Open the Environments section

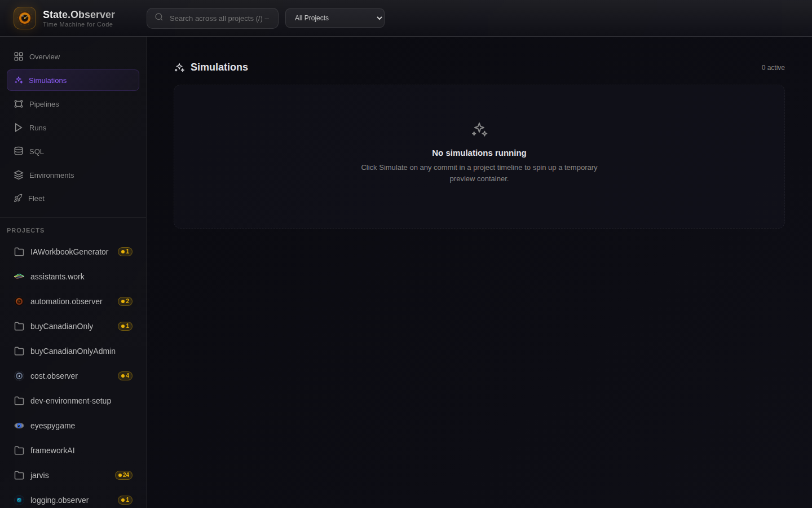pyautogui.click(x=73, y=175)
